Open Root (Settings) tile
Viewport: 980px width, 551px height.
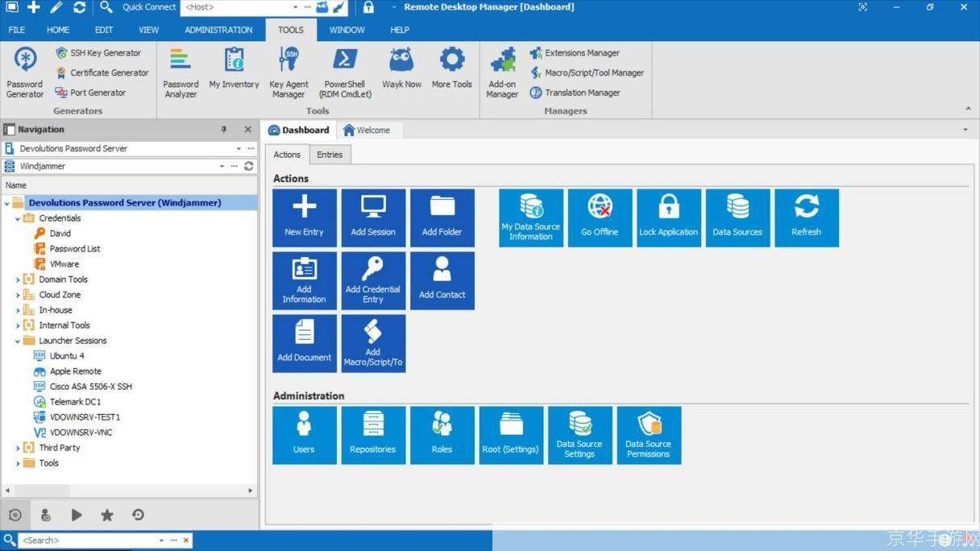(x=511, y=435)
